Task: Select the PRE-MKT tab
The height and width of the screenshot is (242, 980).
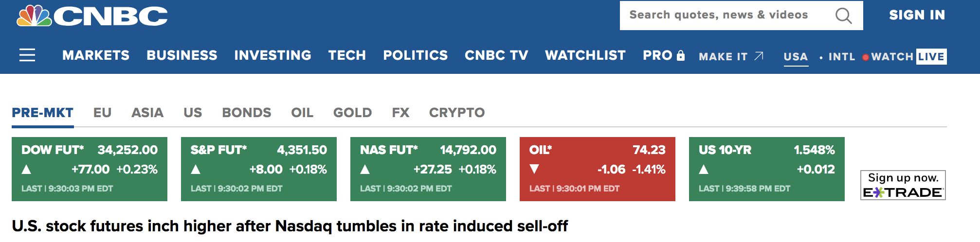Action: [x=43, y=113]
